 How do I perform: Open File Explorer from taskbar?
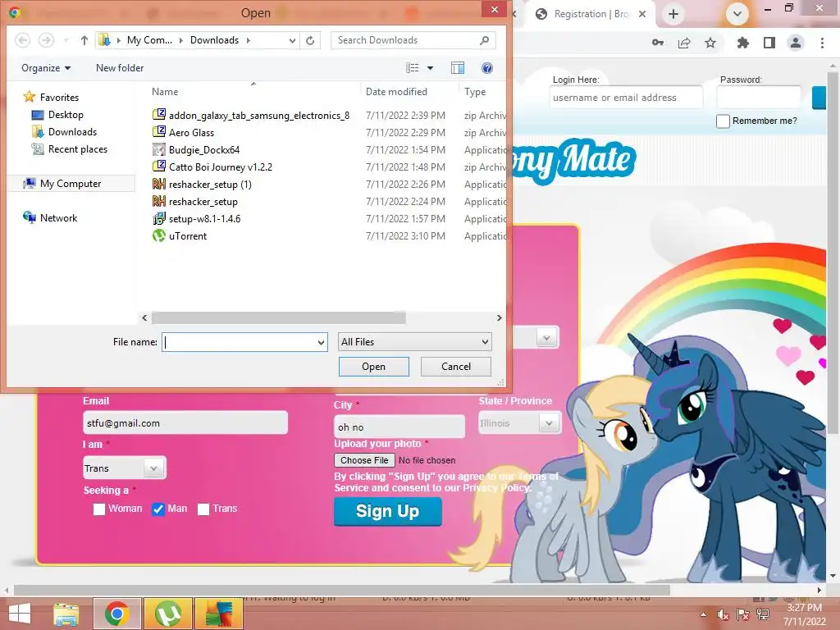(66, 614)
